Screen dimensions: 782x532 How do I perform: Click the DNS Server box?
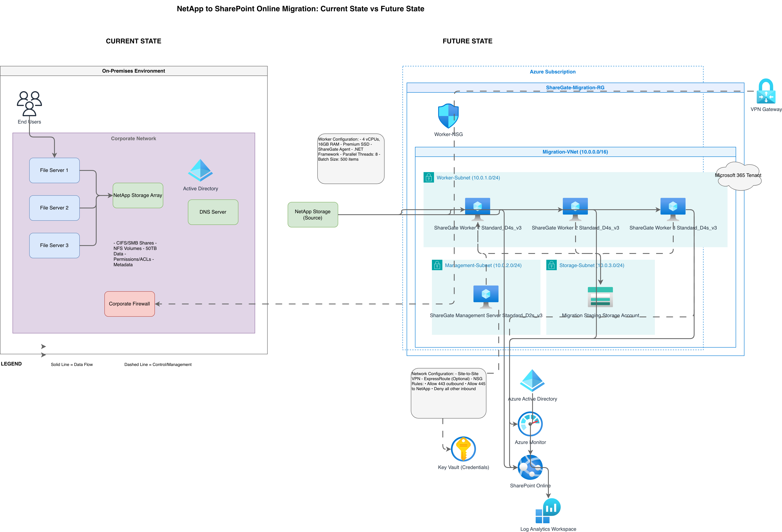click(213, 212)
